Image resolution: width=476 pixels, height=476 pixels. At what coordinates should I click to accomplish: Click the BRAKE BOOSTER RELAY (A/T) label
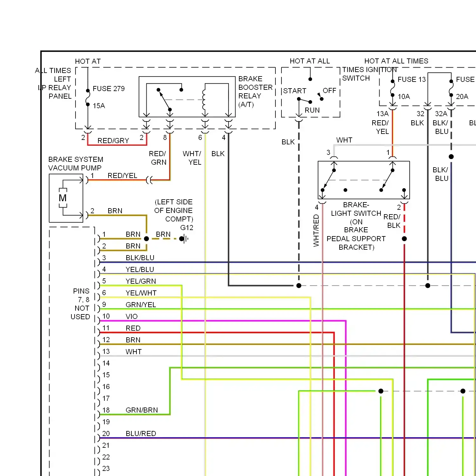click(255, 92)
